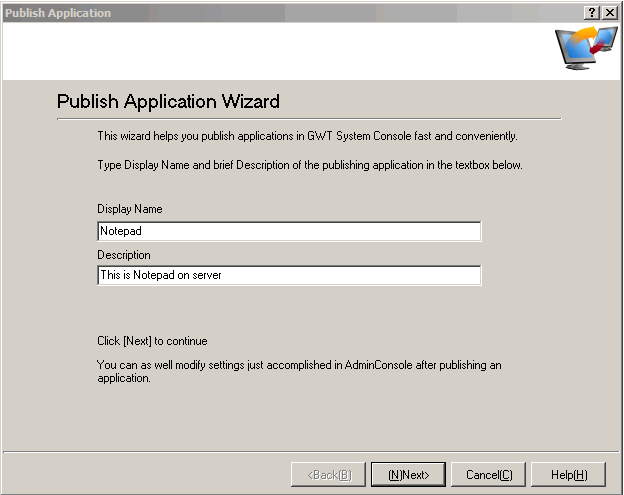Click the separator line above the bottom buttons
The width and height of the screenshot is (624, 495).
(311, 451)
